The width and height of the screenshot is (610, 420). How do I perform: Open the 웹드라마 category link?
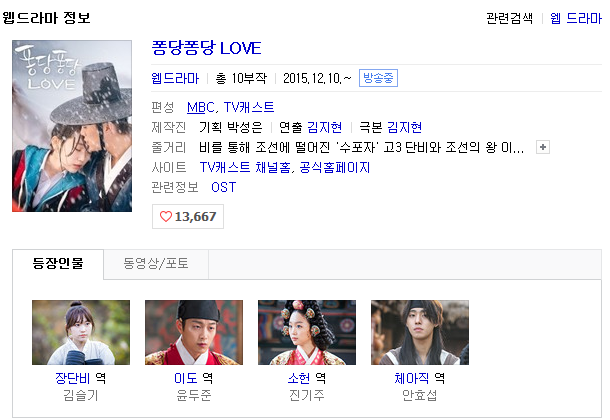175,79
